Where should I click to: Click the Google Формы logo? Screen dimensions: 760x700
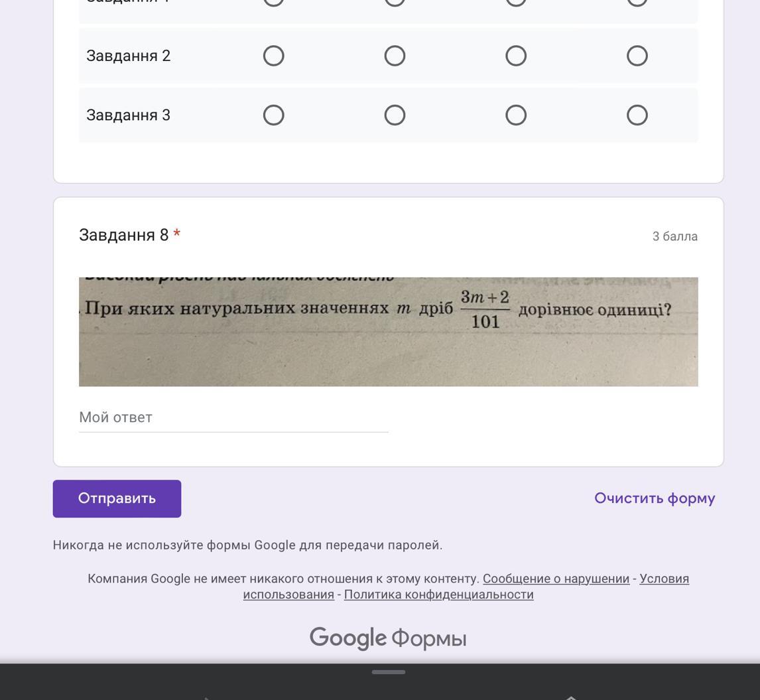(388, 638)
